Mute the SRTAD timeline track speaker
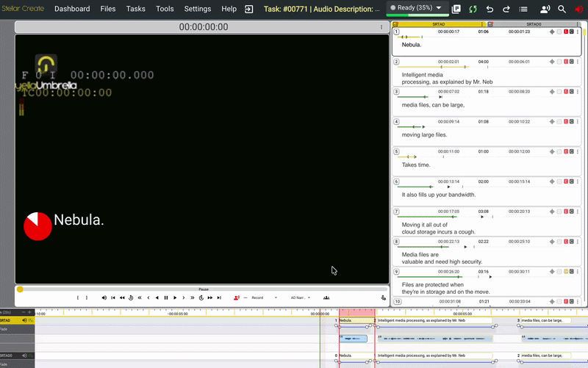This screenshot has width=588, height=368. tap(24, 320)
